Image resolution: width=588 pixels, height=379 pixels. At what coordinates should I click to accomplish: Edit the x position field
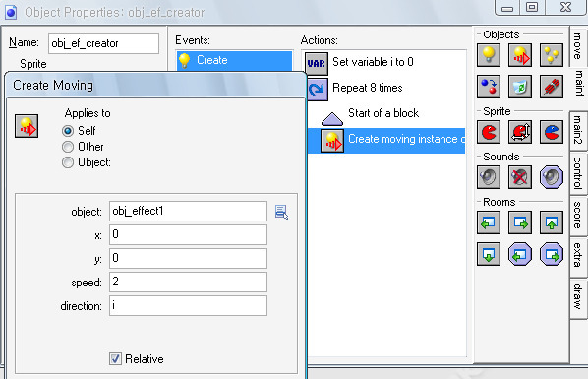(188, 234)
